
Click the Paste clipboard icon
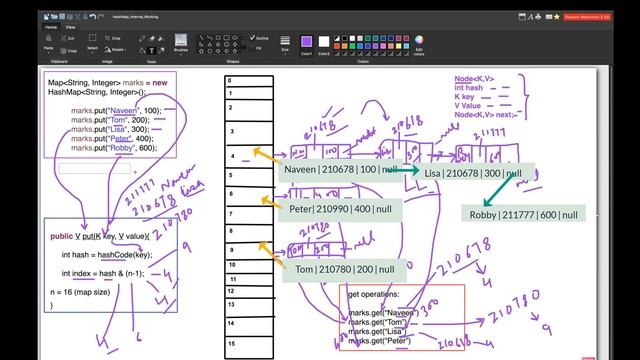click(49, 38)
